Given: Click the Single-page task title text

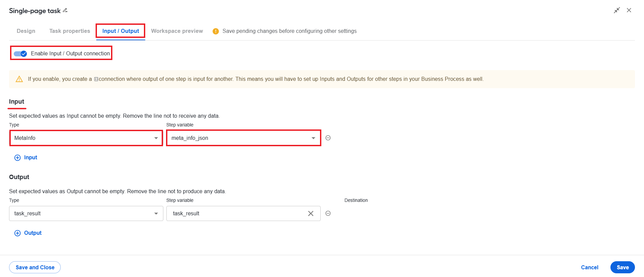Looking at the screenshot, I should [35, 11].
